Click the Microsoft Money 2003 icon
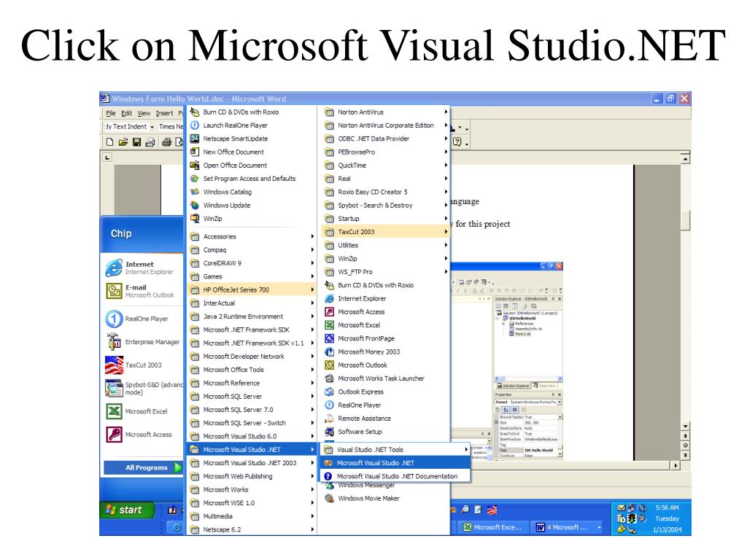 pyautogui.click(x=329, y=352)
